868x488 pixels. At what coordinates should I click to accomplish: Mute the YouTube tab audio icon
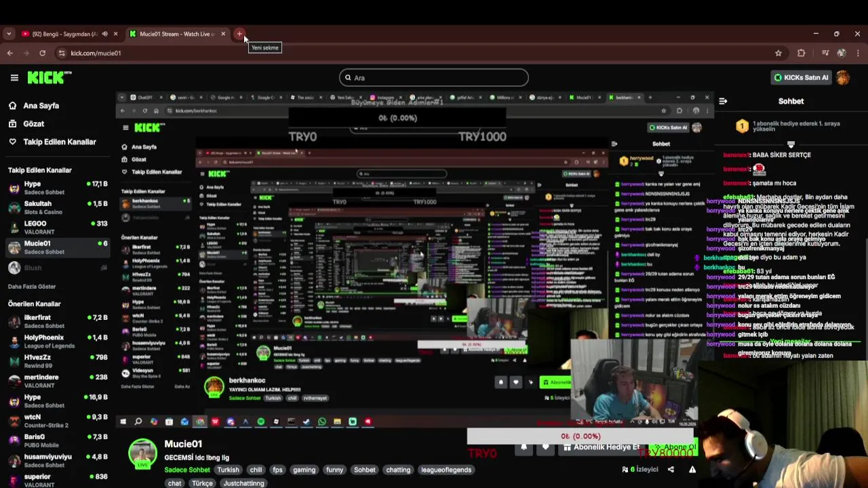104,34
